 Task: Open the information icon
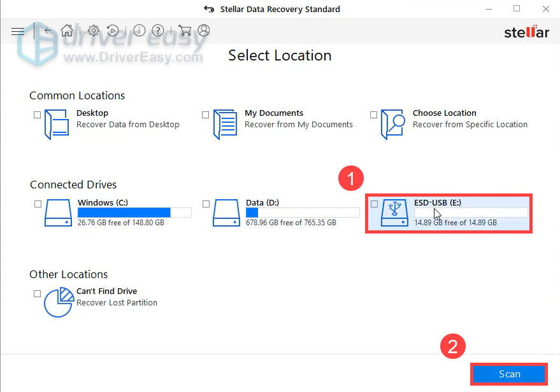click(x=140, y=31)
